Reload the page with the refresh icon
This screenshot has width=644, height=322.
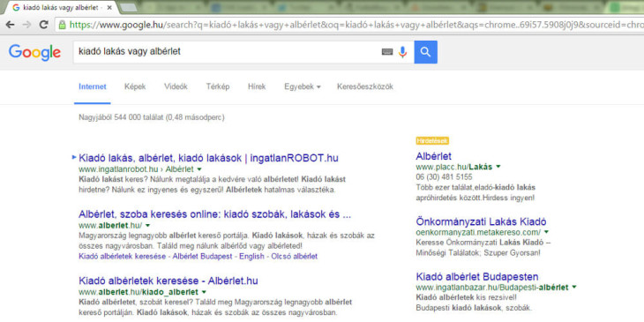coord(43,25)
